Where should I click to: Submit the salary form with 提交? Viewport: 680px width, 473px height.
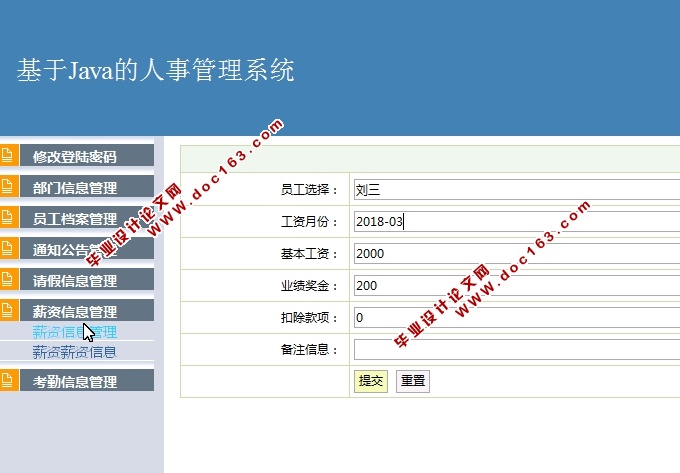(x=371, y=381)
